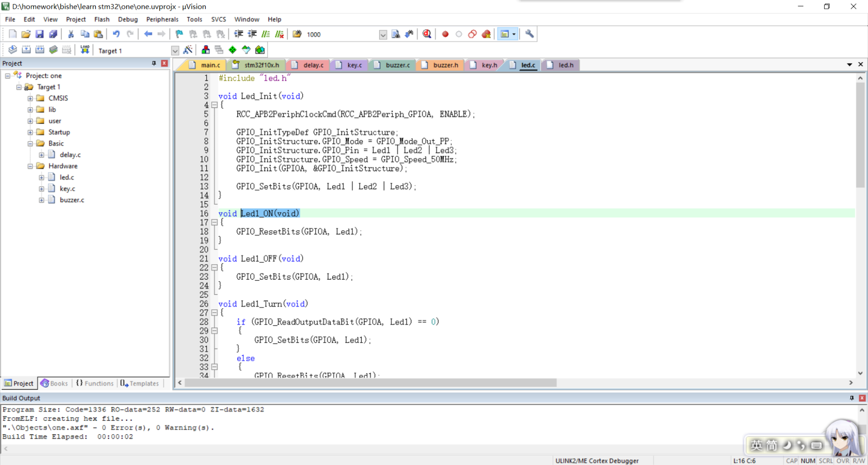The width and height of the screenshot is (868, 465).
Task: Insert a breakpoint with red dot icon
Action: (445, 34)
